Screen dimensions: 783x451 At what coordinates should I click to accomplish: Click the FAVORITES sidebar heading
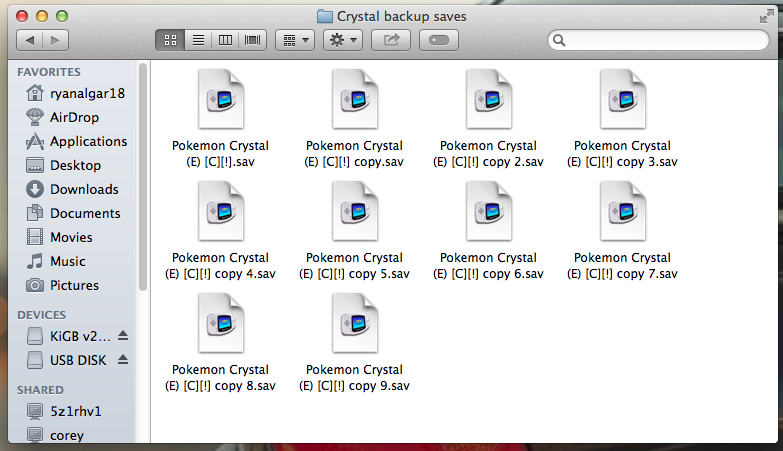click(49, 72)
